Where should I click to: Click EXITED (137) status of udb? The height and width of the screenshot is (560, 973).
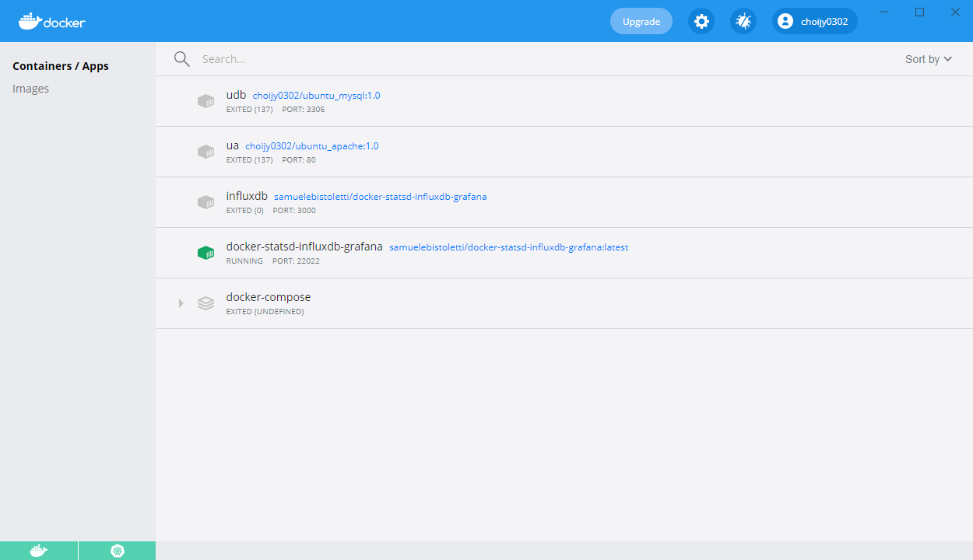click(249, 110)
